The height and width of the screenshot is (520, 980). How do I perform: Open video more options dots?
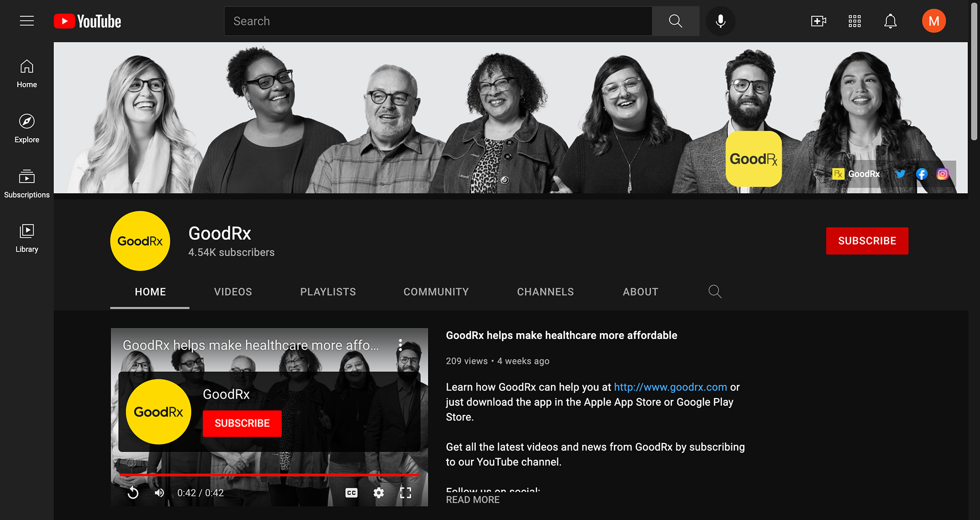[x=400, y=344]
